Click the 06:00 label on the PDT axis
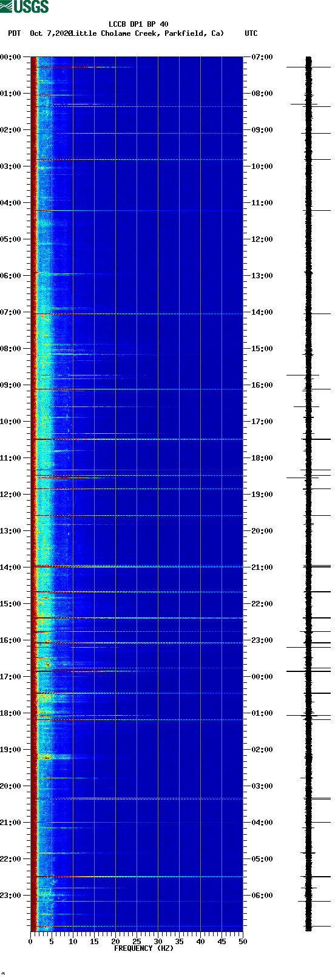The height and width of the screenshot is (980, 335). coord(11,276)
